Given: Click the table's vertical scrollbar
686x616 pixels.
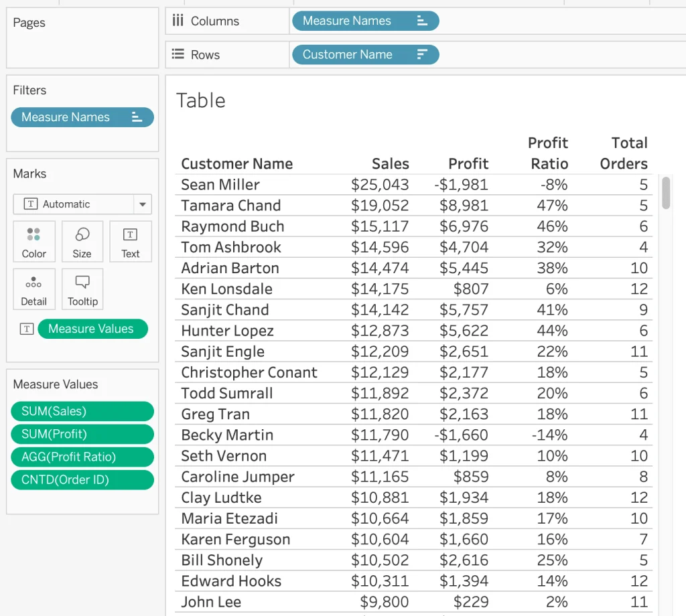Looking at the screenshot, I should tap(666, 192).
